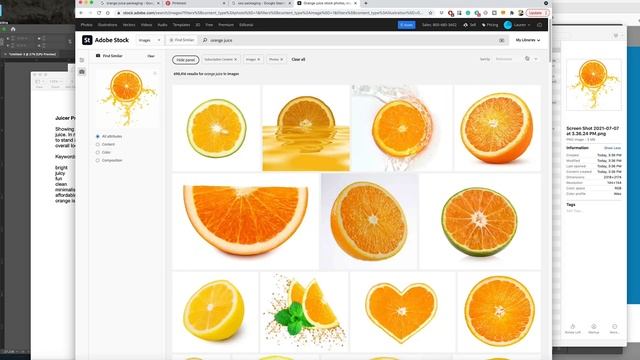Screen dimensions: 640x360
Task: Click the More action in Finder preview
Action: (614, 329)
